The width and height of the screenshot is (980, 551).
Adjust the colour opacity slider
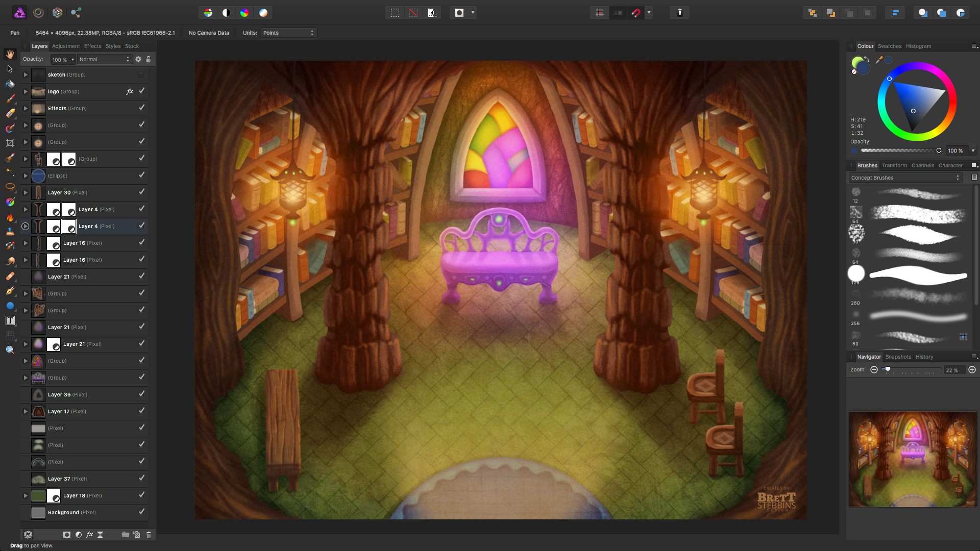pyautogui.click(x=901, y=151)
